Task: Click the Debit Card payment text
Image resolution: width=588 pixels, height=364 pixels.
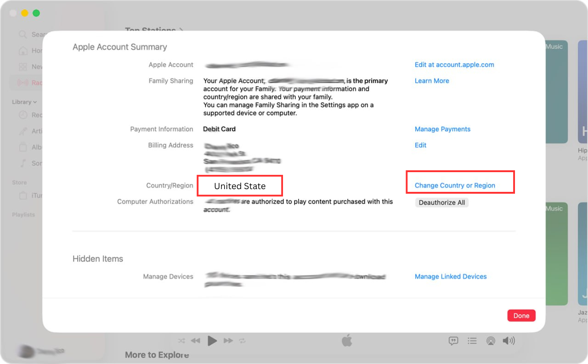Action: (x=219, y=129)
